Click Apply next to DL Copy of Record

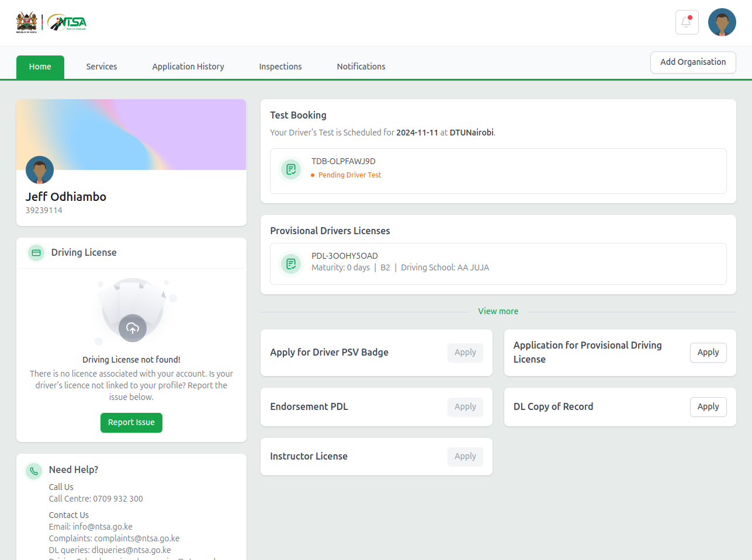pos(708,407)
